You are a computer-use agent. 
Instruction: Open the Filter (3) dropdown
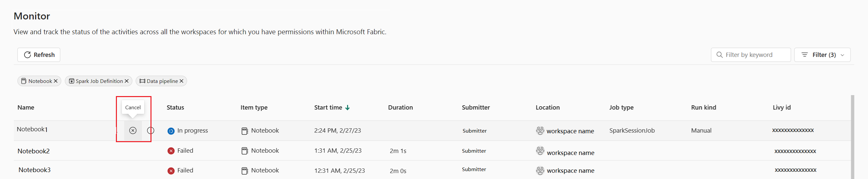click(x=822, y=55)
